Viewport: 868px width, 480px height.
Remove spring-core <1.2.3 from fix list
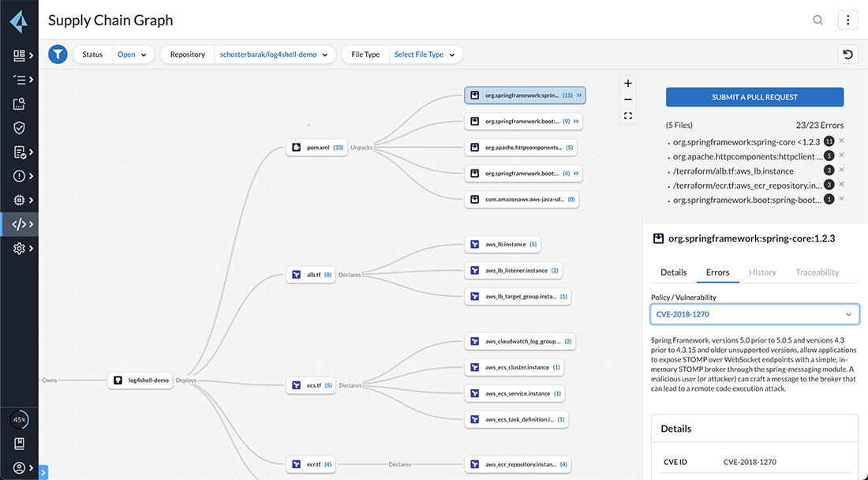click(x=842, y=141)
